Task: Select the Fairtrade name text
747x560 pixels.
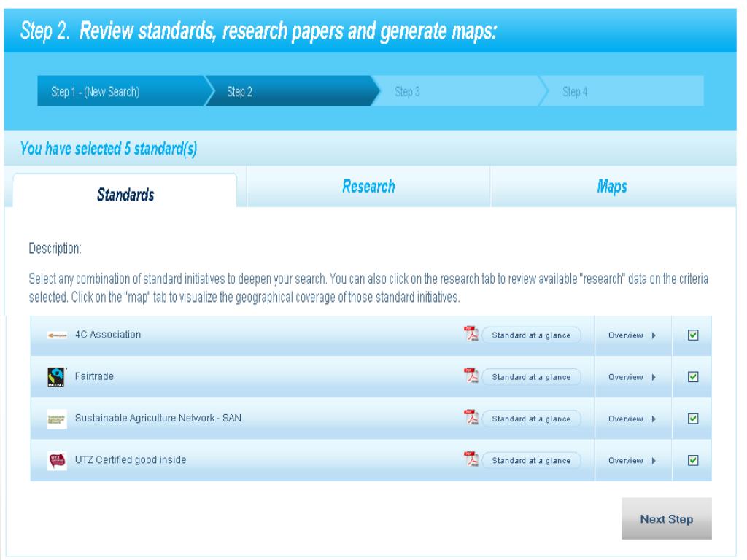Action: 94,376
